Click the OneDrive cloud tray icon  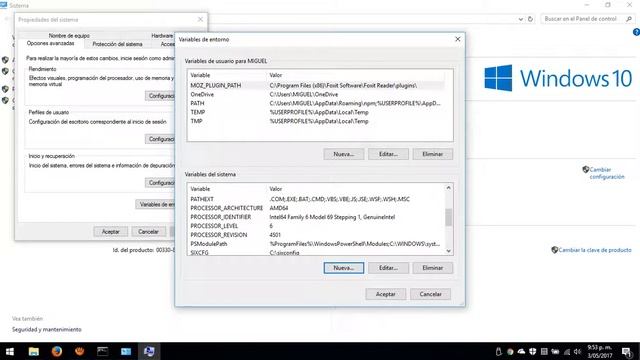[521, 351]
